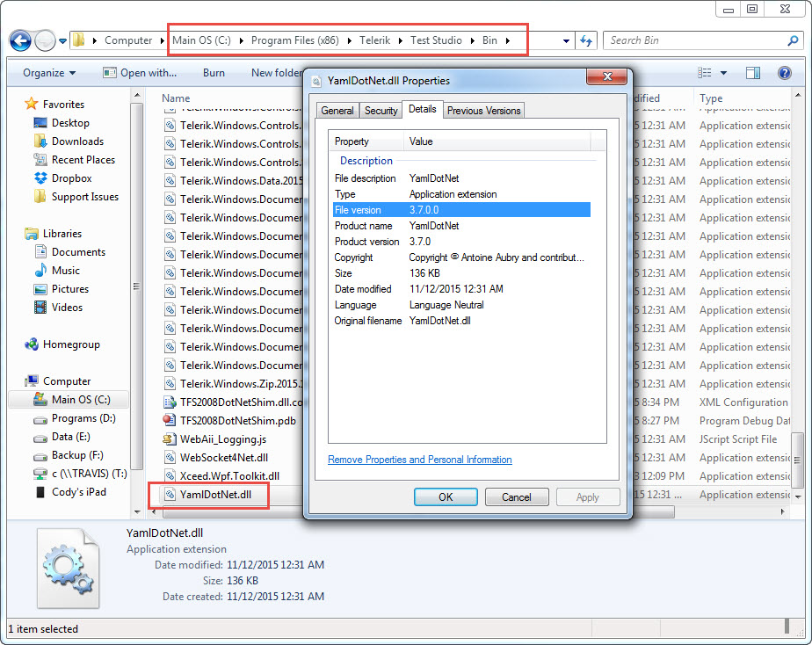Click the General tab in Properties dialog

coord(337,110)
